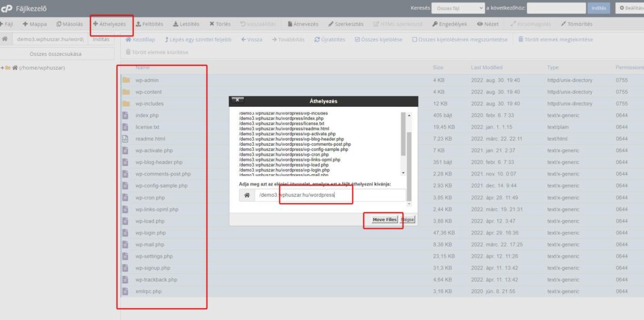Toggle Összes kijelölése select-all checkbox
The height and width of the screenshot is (320, 644).
[x=358, y=39]
